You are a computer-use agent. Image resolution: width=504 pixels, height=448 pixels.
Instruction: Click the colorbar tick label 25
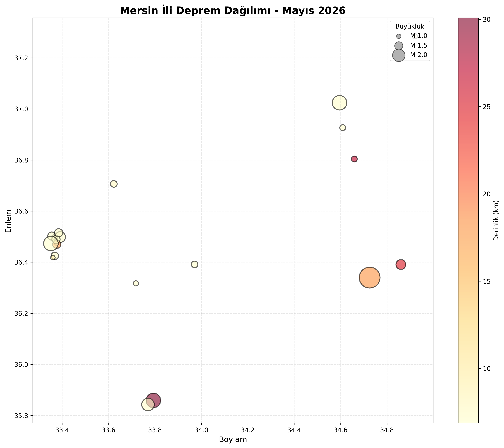(487, 107)
